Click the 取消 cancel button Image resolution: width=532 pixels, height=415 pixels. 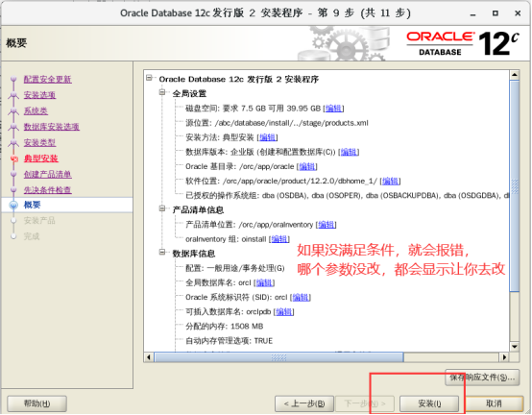pos(494,403)
